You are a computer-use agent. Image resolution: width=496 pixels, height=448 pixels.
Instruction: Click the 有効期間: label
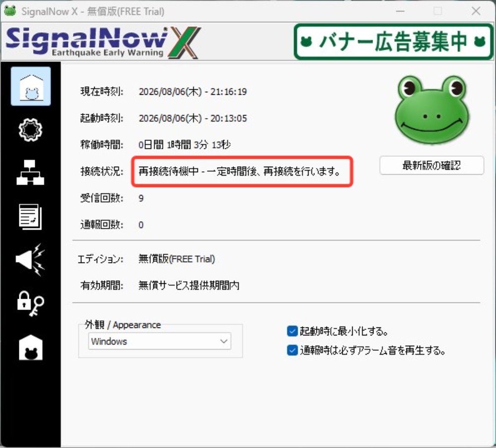(x=102, y=286)
